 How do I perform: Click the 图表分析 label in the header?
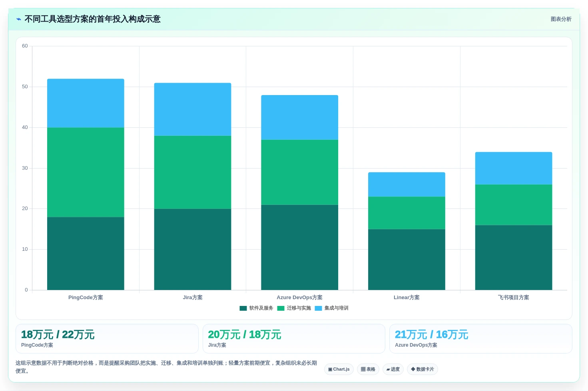[561, 19]
